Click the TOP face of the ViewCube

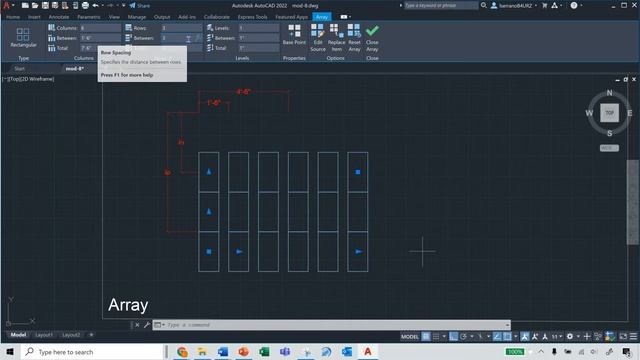(609, 113)
